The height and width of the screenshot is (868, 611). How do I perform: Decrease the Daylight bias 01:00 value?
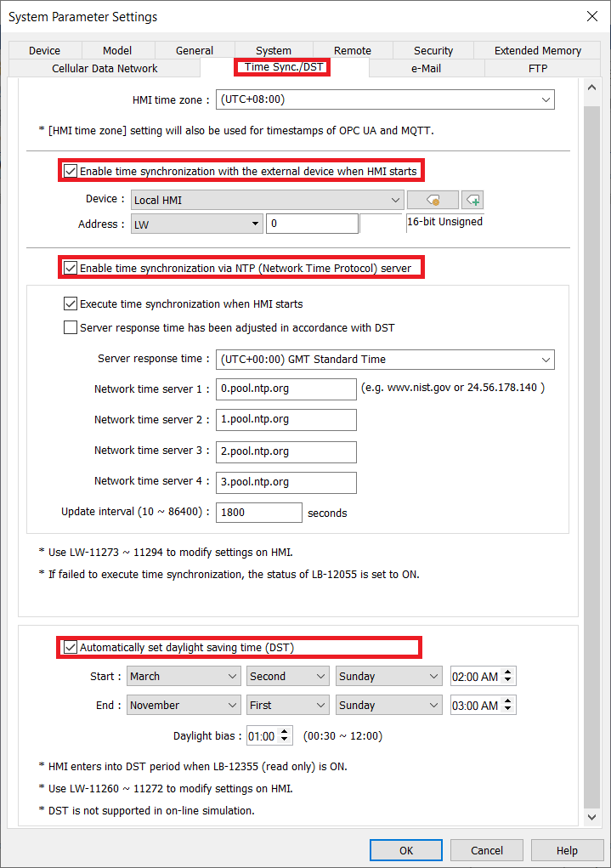(x=285, y=740)
